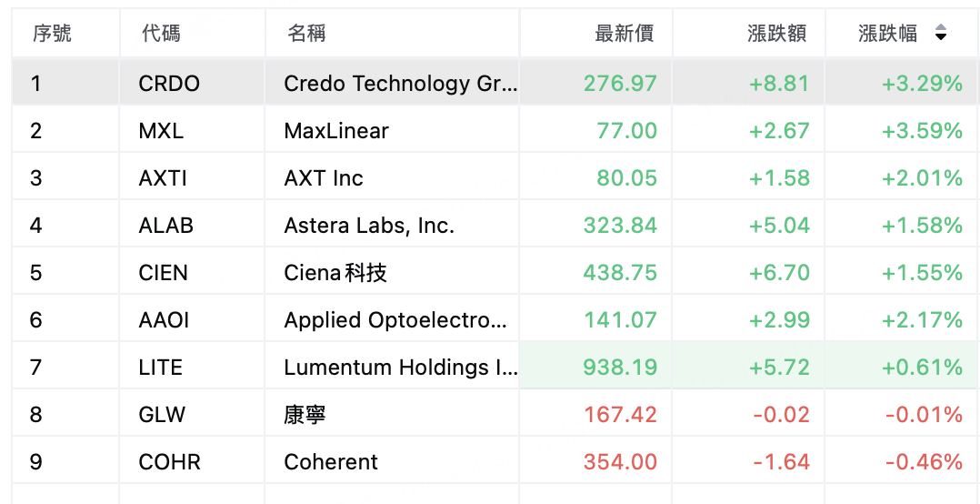Sort the table by 最新價 header
Screen dimensions: 980x504
(x=625, y=33)
